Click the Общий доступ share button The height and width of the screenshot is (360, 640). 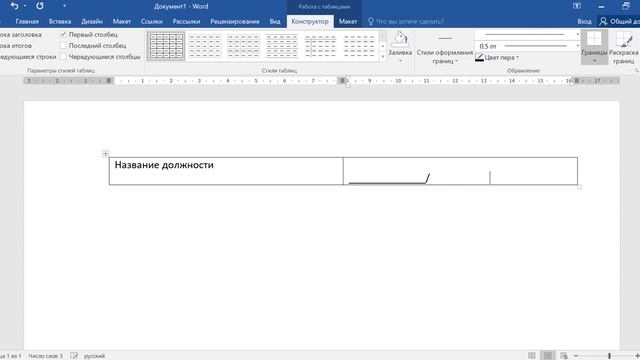click(619, 21)
